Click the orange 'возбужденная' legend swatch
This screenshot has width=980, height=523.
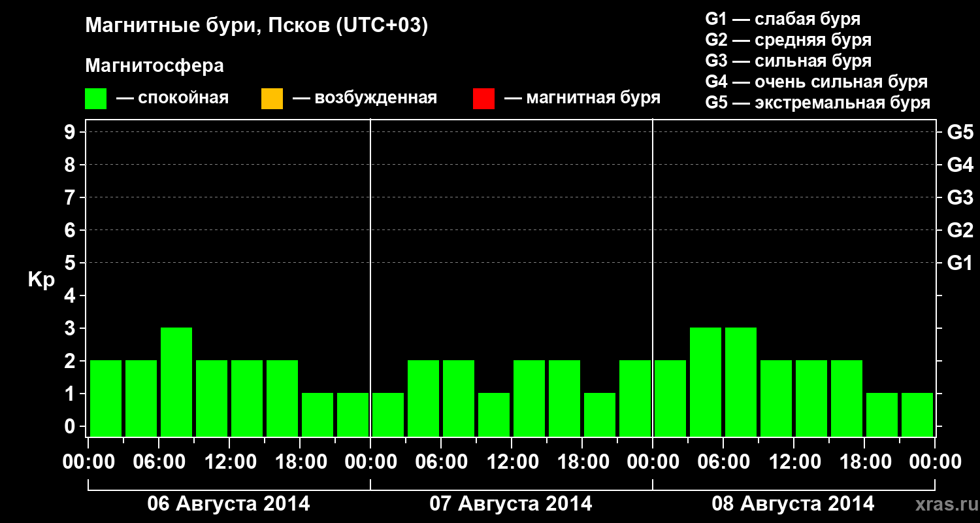(x=272, y=99)
